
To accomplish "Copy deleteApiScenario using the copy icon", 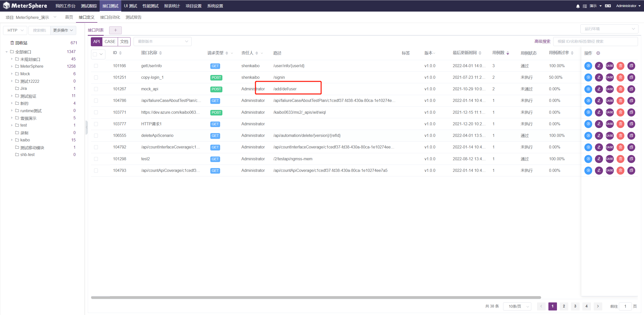I will pos(631,136).
